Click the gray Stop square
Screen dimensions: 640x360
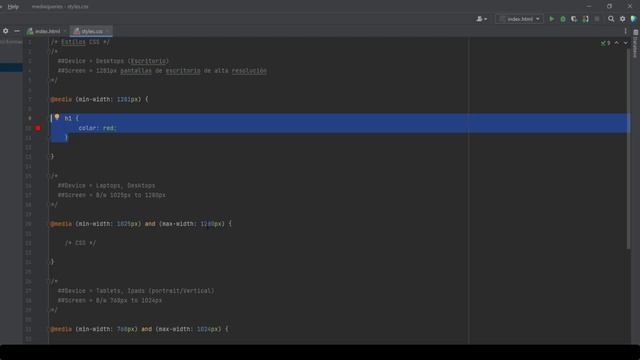(x=597, y=19)
